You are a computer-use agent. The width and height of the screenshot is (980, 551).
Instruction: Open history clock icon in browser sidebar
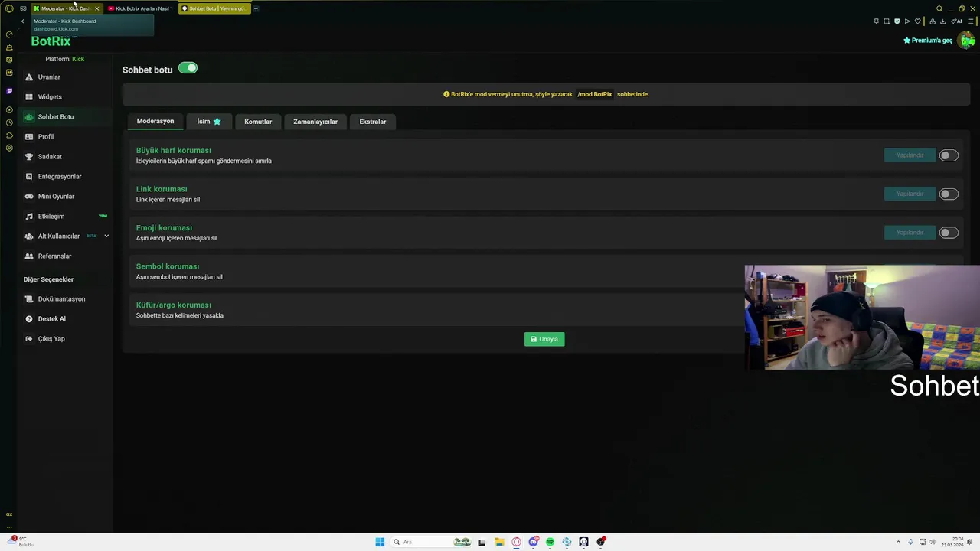[9, 122]
